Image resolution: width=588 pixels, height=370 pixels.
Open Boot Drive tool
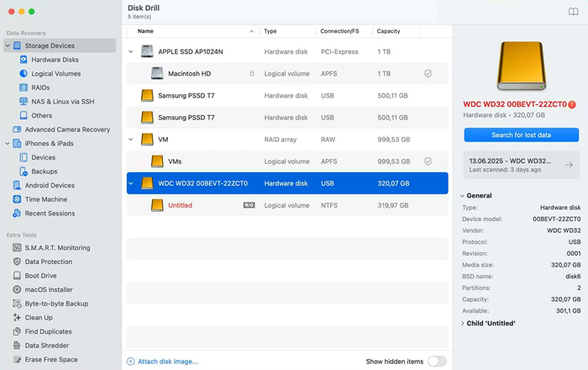[x=40, y=276]
